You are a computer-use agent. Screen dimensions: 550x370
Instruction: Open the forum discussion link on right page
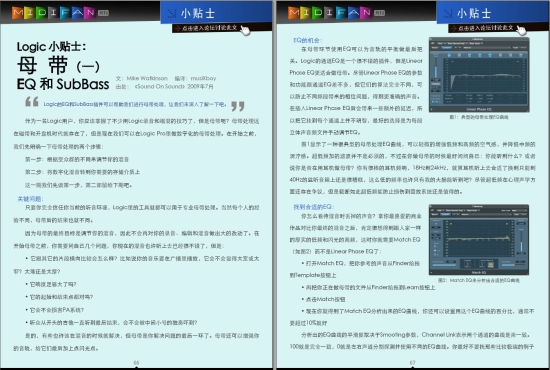[485, 28]
